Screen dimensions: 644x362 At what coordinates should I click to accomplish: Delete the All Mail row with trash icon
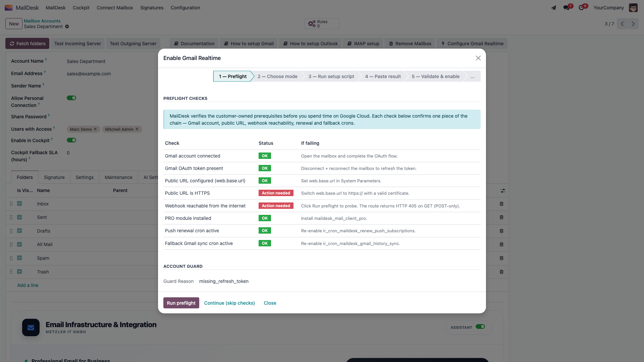click(501, 244)
